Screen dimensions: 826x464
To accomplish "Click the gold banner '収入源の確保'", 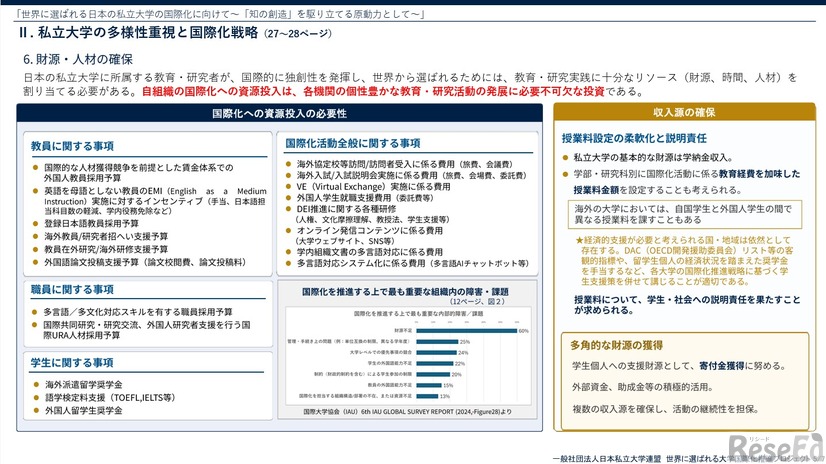I will (x=684, y=113).
